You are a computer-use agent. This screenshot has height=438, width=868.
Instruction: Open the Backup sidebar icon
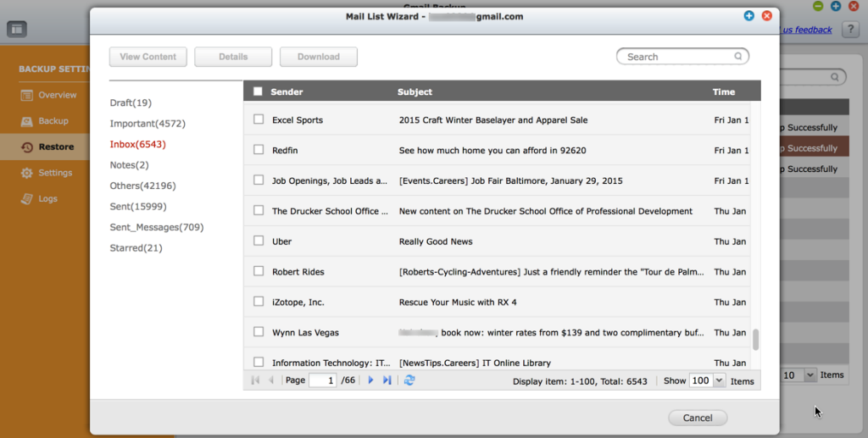[27, 121]
